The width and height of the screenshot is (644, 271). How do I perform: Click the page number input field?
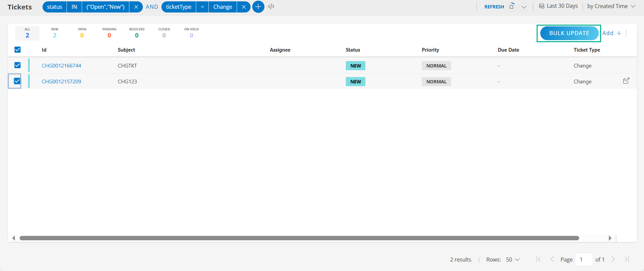coord(584,260)
